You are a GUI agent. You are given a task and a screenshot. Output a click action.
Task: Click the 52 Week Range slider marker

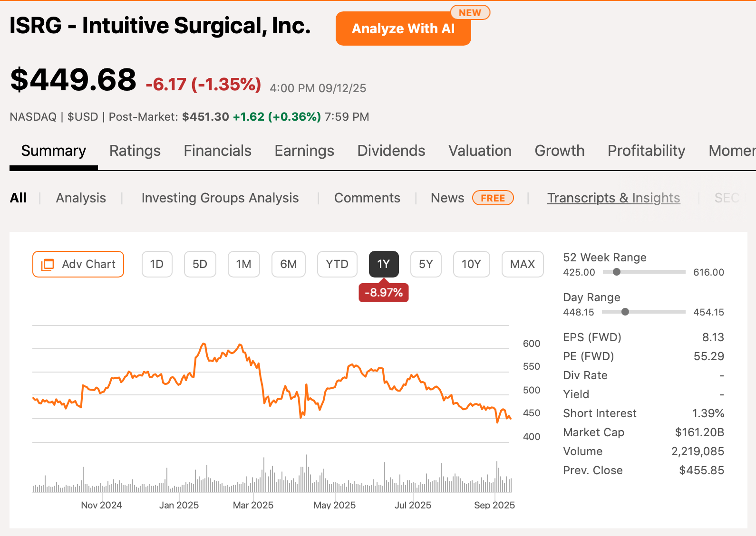pos(617,272)
